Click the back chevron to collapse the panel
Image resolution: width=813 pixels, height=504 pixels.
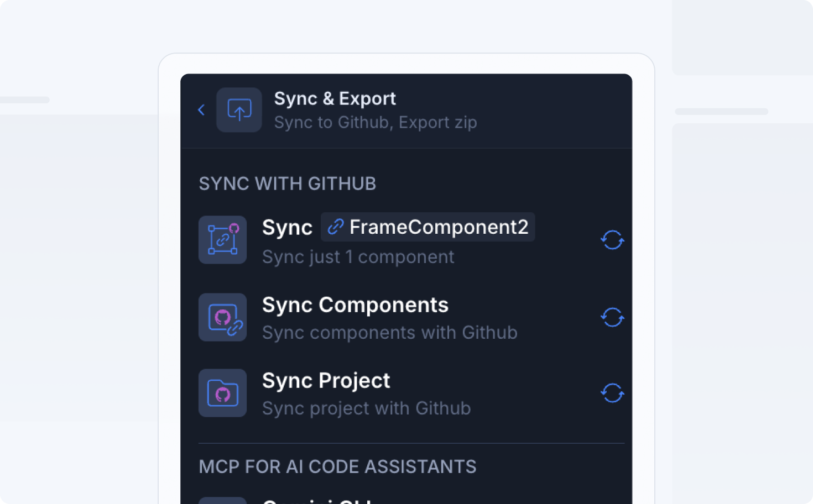[x=201, y=109]
